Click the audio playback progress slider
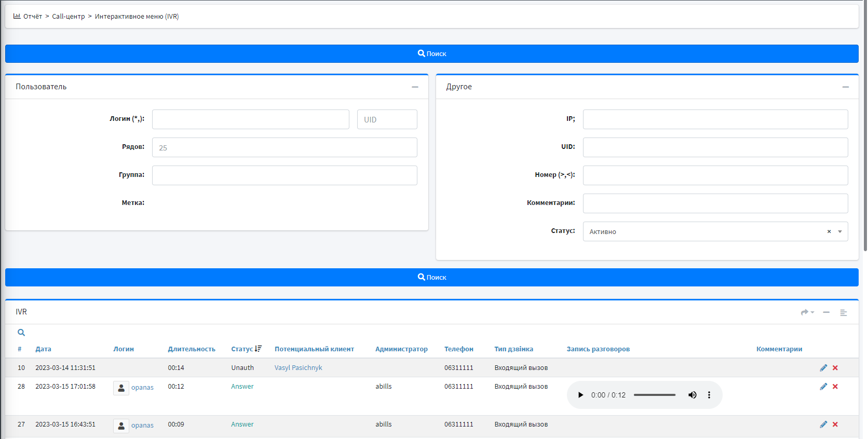Image resolution: width=868 pixels, height=439 pixels. (x=655, y=395)
